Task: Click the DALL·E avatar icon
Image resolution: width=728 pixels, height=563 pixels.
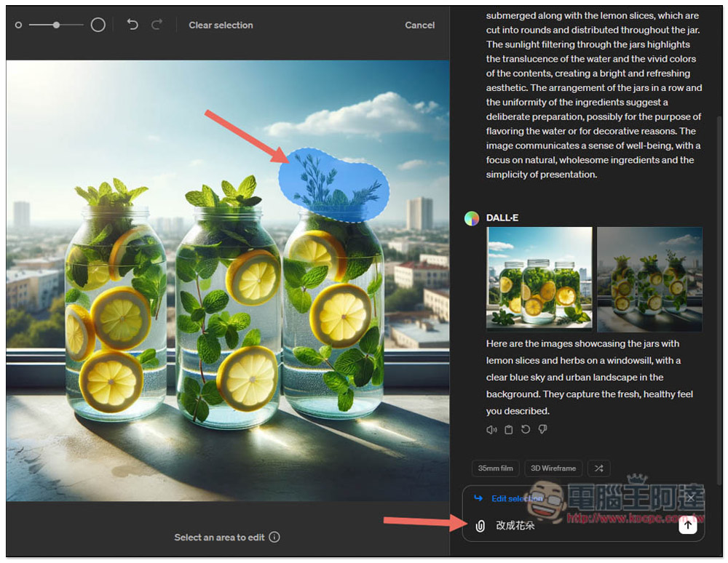Action: (x=472, y=218)
